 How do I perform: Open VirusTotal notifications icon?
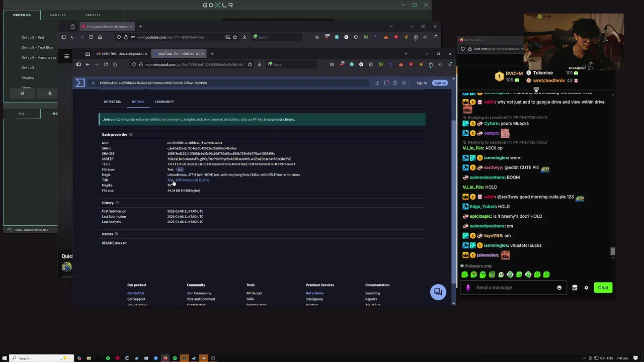tap(386, 83)
